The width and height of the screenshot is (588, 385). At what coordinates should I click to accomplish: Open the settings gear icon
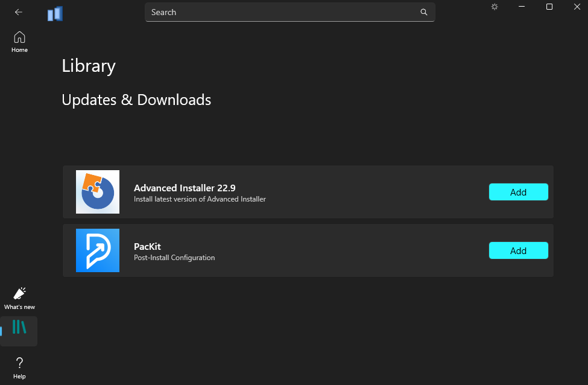[x=495, y=7]
